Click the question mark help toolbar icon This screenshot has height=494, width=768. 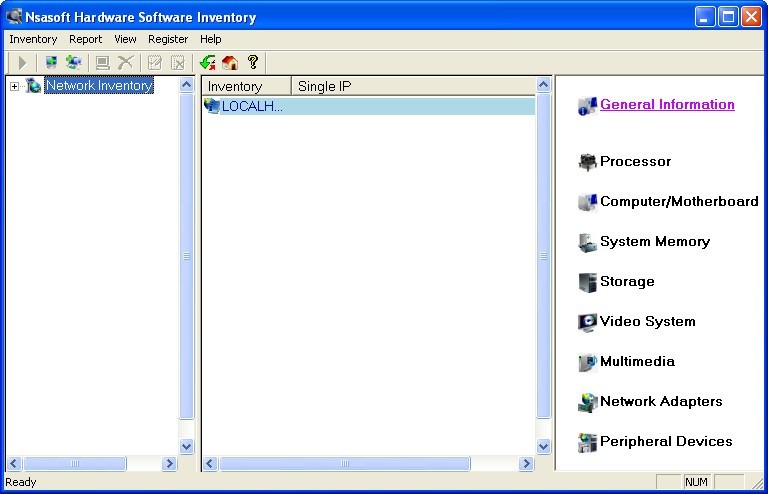(x=253, y=62)
